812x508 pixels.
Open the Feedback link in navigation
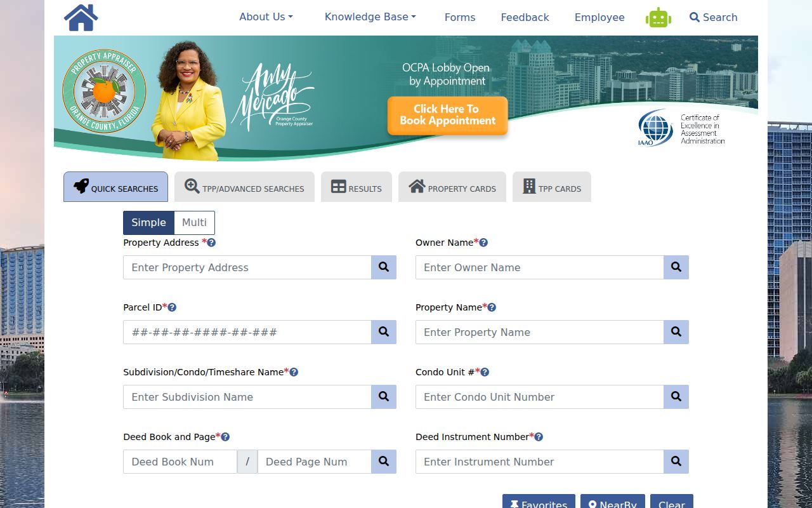point(525,17)
